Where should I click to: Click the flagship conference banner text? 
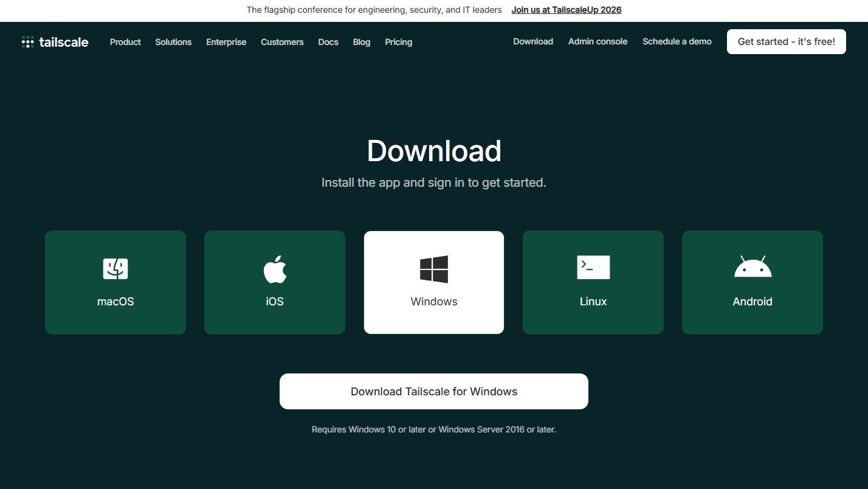[374, 10]
